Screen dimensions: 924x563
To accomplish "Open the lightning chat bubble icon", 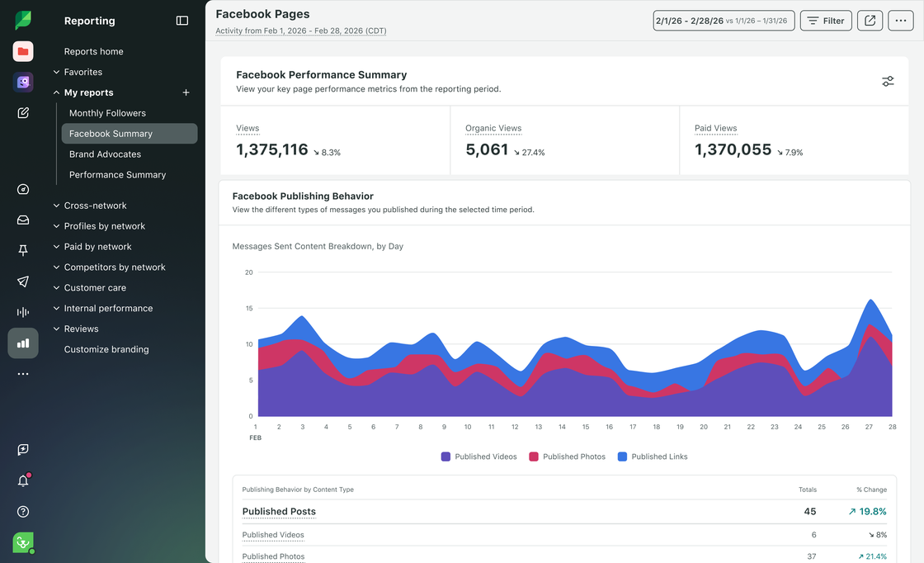I will point(23,450).
